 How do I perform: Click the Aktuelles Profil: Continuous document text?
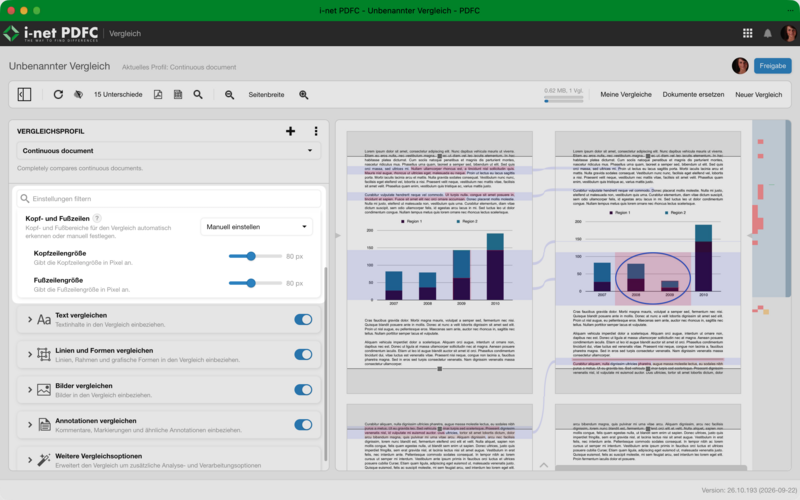pyautogui.click(x=179, y=67)
